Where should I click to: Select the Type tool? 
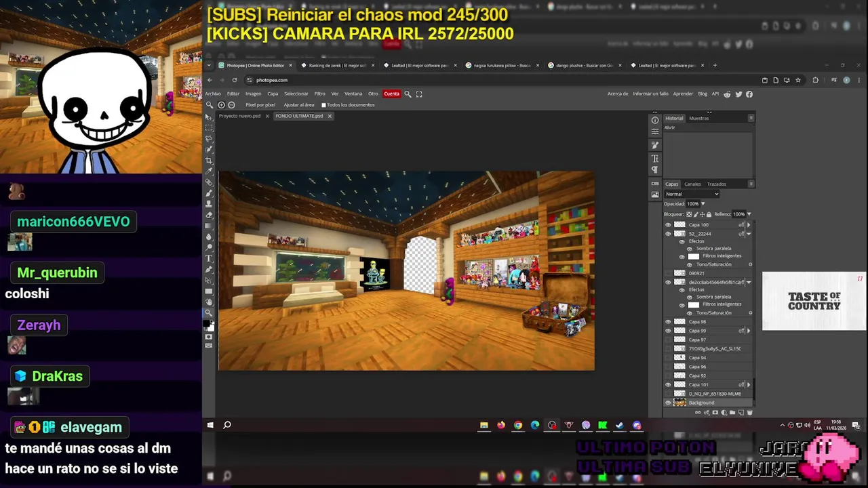(209, 258)
